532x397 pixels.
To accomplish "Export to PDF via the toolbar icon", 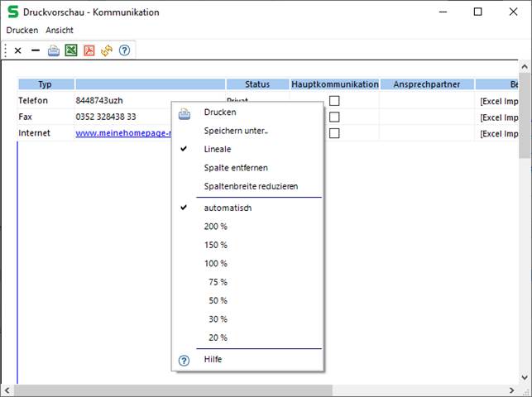I will (x=89, y=50).
